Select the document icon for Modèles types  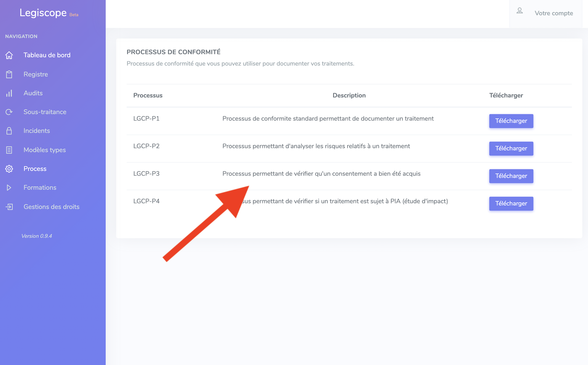point(9,150)
